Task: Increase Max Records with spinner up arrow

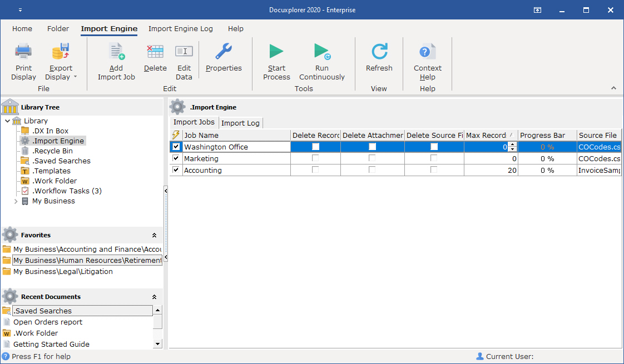Action: pyautogui.click(x=513, y=144)
